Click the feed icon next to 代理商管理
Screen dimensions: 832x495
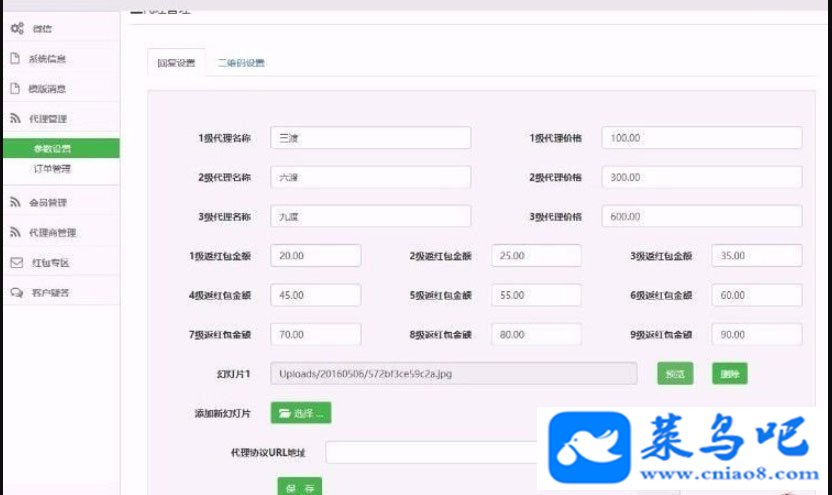click(15, 232)
